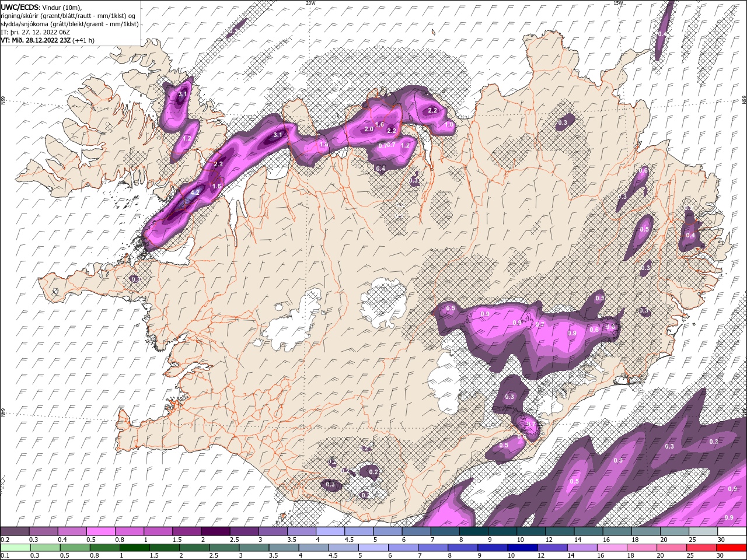Click the rain legend swatch between 0.5 and 0.8
747x560 pixels.
(75, 548)
